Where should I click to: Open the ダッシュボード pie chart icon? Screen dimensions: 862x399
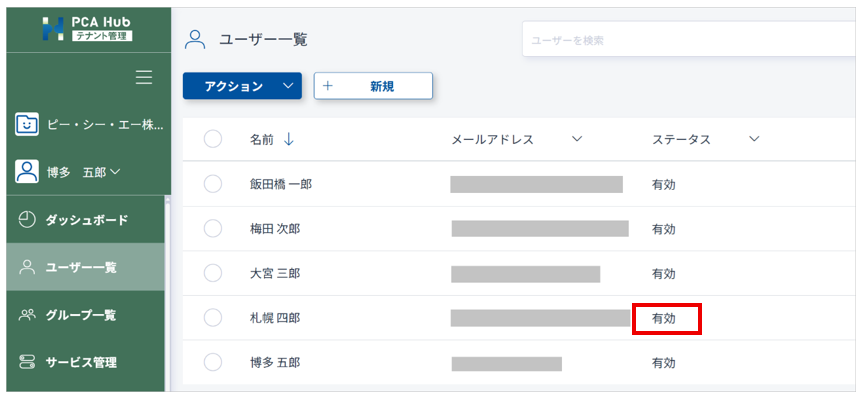click(26, 220)
